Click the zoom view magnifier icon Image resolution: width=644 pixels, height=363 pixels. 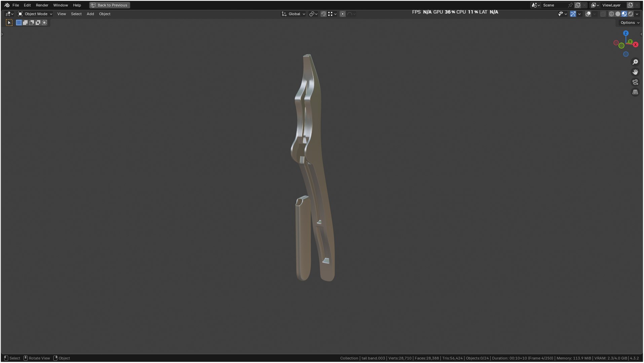635,62
